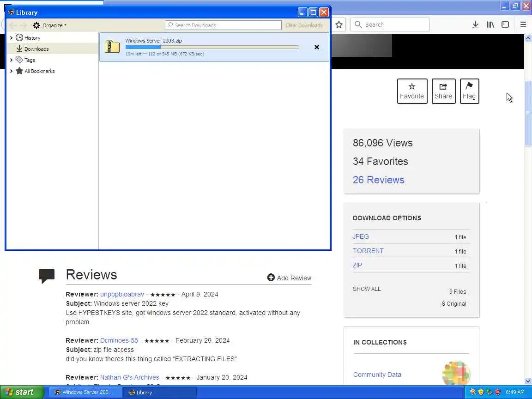Click the browser Search box
Viewport: 532px width, 399px height.
click(390, 25)
